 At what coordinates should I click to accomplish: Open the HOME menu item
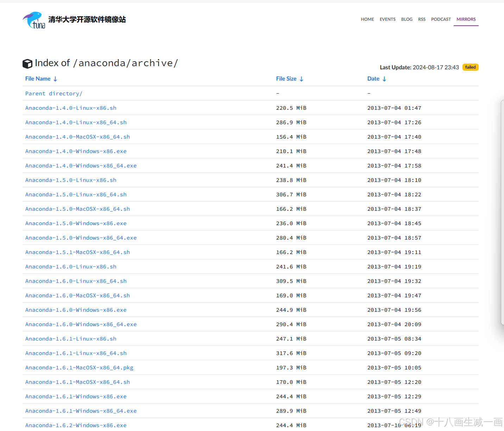point(367,19)
